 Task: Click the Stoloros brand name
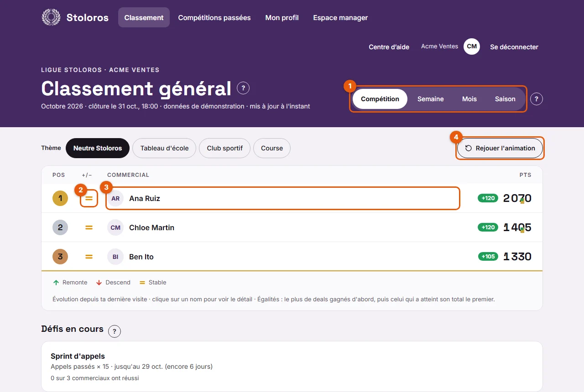tap(88, 17)
